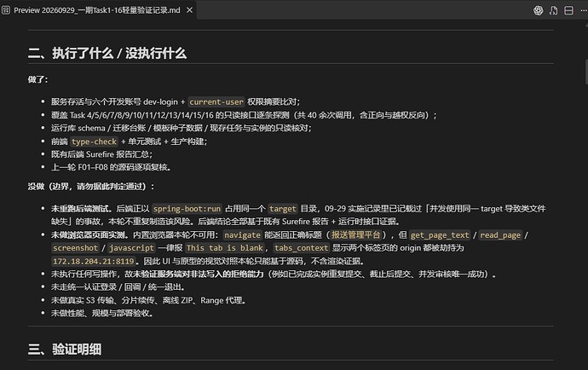Click the bold label 做了:
The image size is (588, 370).
[x=37, y=79]
